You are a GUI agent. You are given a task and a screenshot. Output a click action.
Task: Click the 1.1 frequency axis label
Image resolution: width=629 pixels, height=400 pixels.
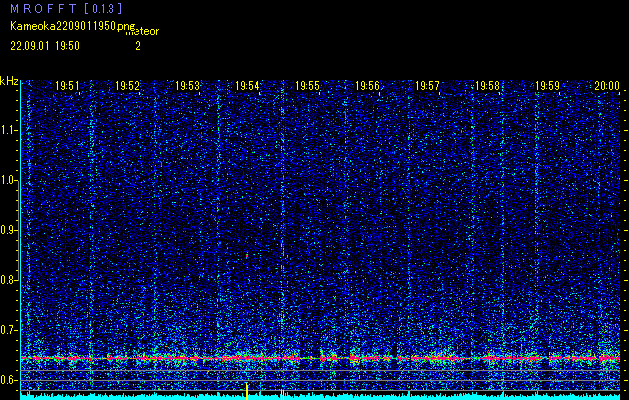(x=9, y=130)
